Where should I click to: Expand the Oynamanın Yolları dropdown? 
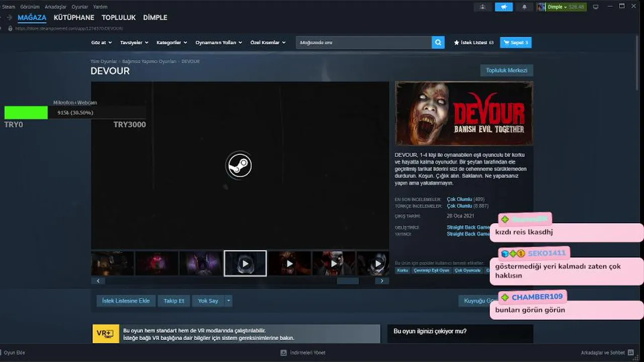pos(219,43)
